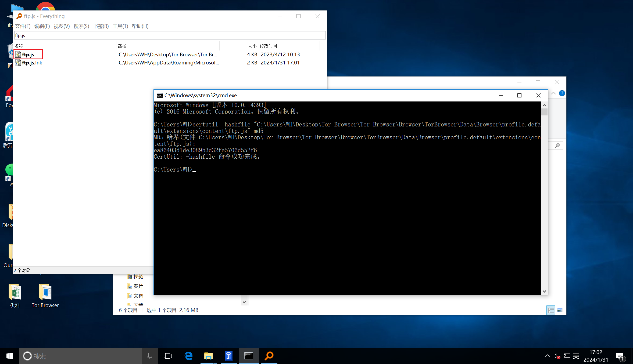
Task: Sort results by the 大小 column header
Action: click(x=239, y=46)
